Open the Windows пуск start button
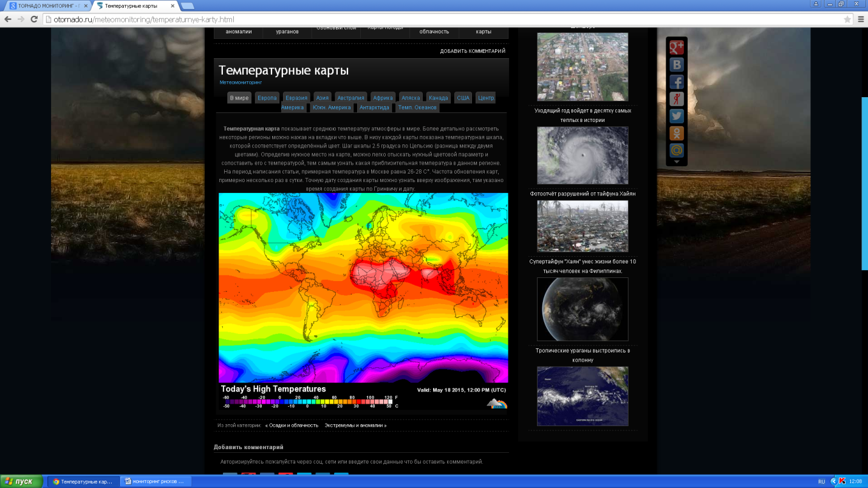The image size is (868, 488). [x=22, y=481]
